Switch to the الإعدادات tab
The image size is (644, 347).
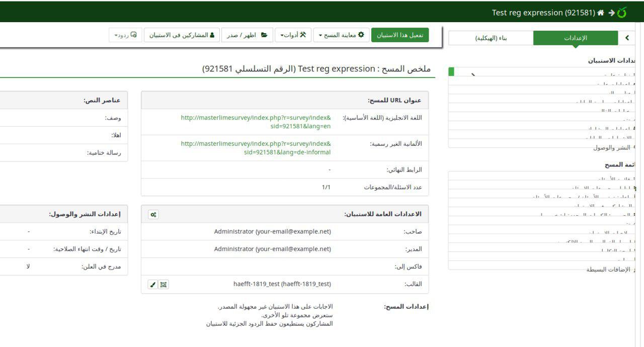tap(576, 38)
